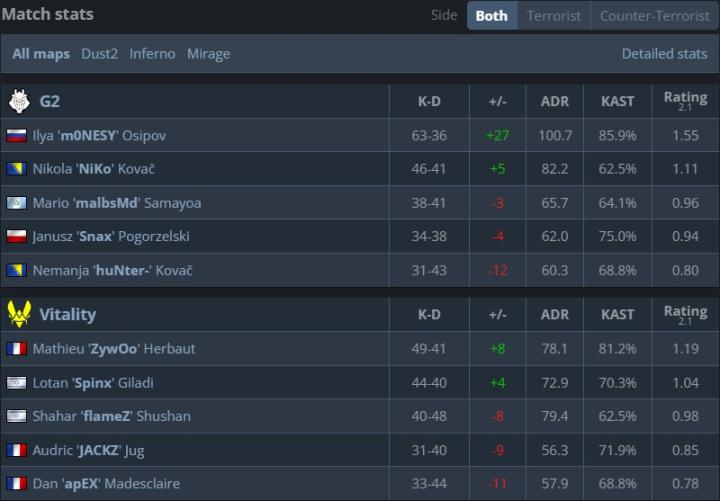Select the All maps tab
The image size is (720, 501).
click(41, 54)
